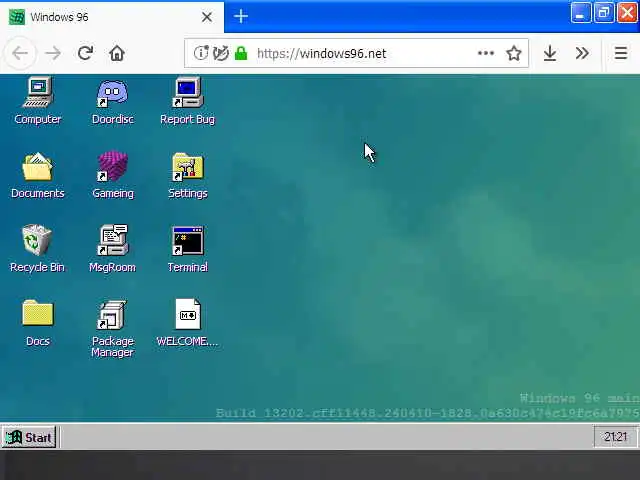Click the taskbar clock showing 21:21
Image resolution: width=640 pixels, height=480 pixels.
point(615,437)
